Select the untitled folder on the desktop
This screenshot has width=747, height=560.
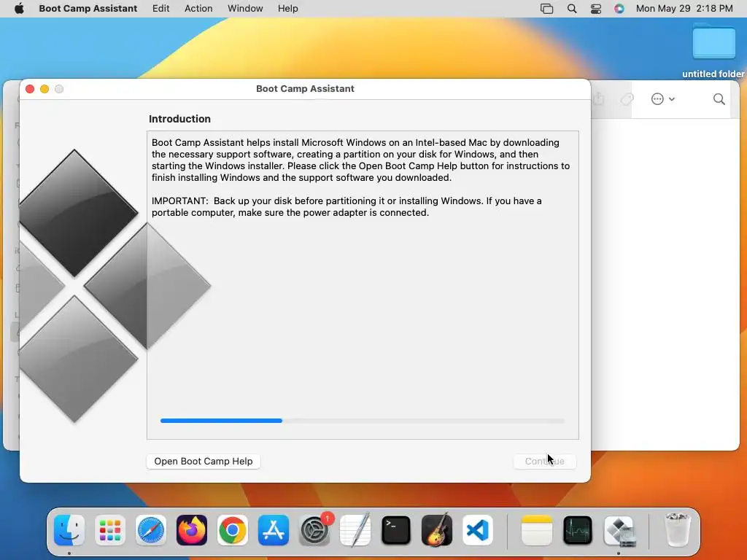(713, 50)
